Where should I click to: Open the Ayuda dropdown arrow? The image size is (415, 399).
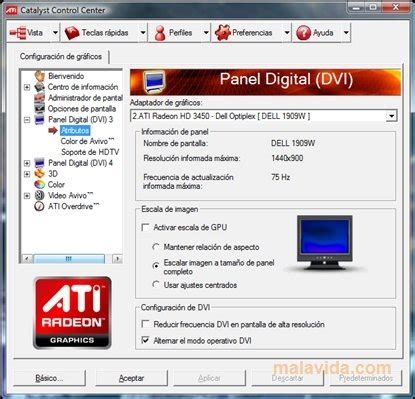(x=346, y=33)
